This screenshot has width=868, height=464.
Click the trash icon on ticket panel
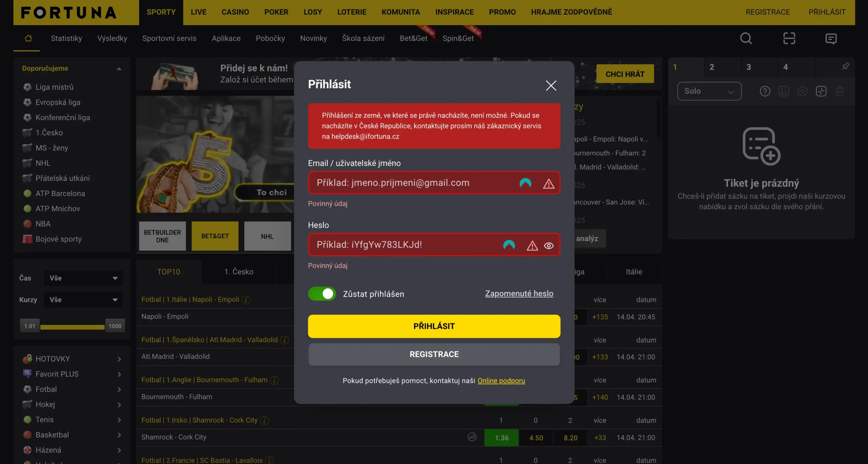point(840,91)
